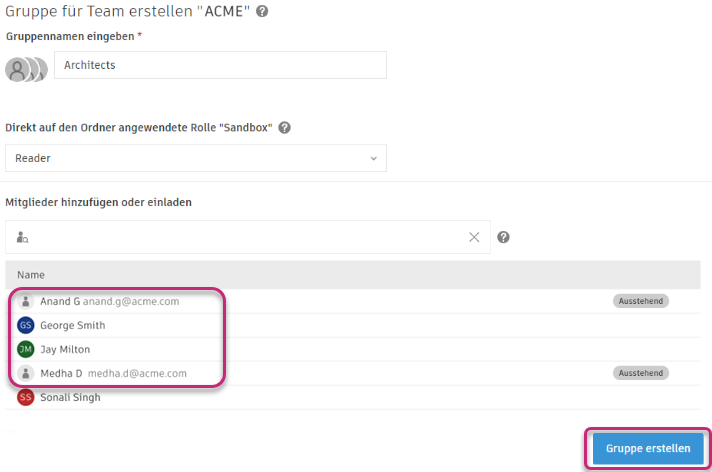Click Jay Milton's JM avatar
This screenshot has height=472, width=712.
[x=26, y=349]
